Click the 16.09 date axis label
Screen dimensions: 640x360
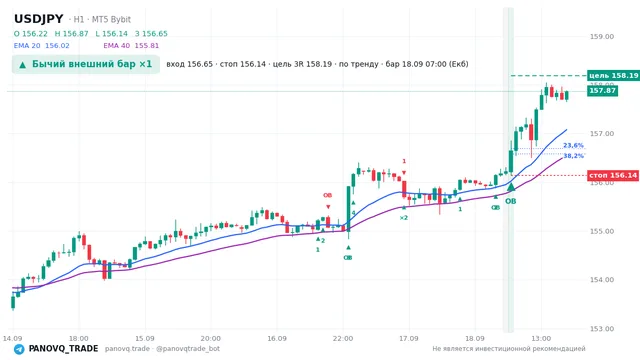[x=277, y=338]
